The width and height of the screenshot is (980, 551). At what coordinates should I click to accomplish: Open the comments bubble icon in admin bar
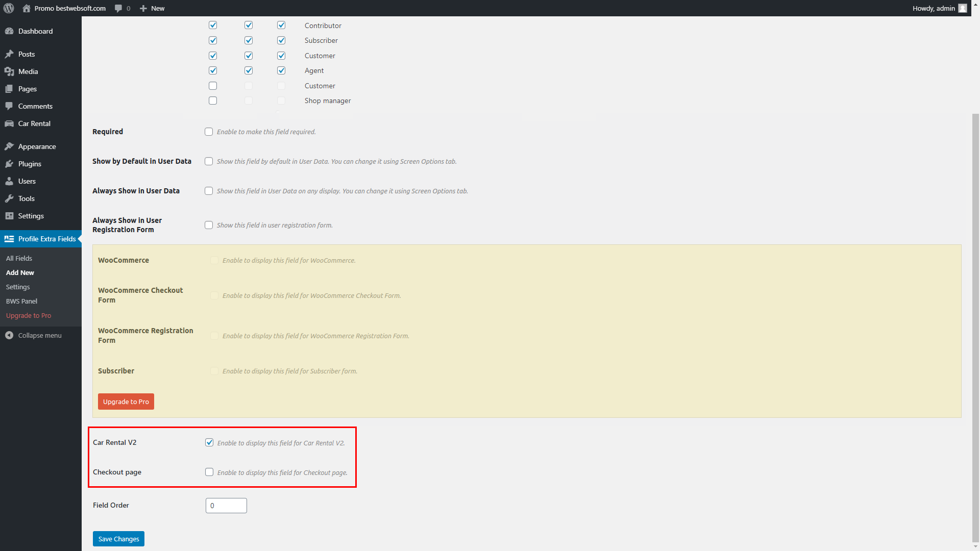click(x=118, y=8)
